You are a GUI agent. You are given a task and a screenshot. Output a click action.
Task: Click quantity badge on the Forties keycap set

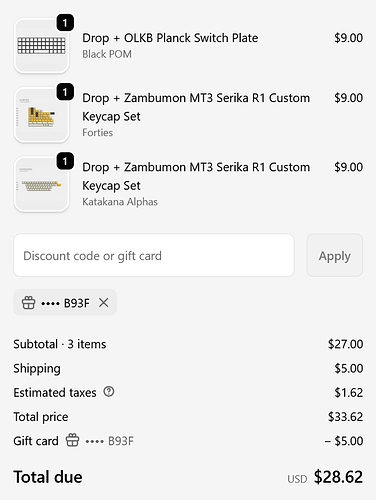tap(65, 92)
